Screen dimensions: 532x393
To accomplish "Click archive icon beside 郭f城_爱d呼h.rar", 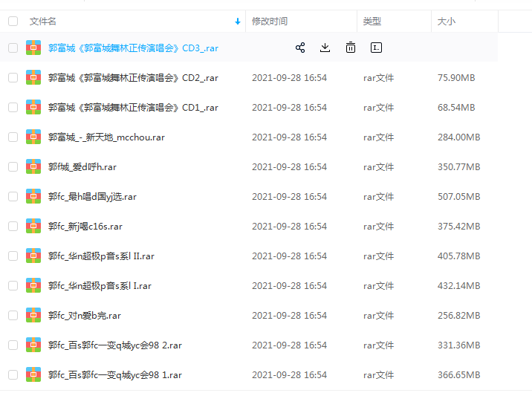I will coord(33,166).
